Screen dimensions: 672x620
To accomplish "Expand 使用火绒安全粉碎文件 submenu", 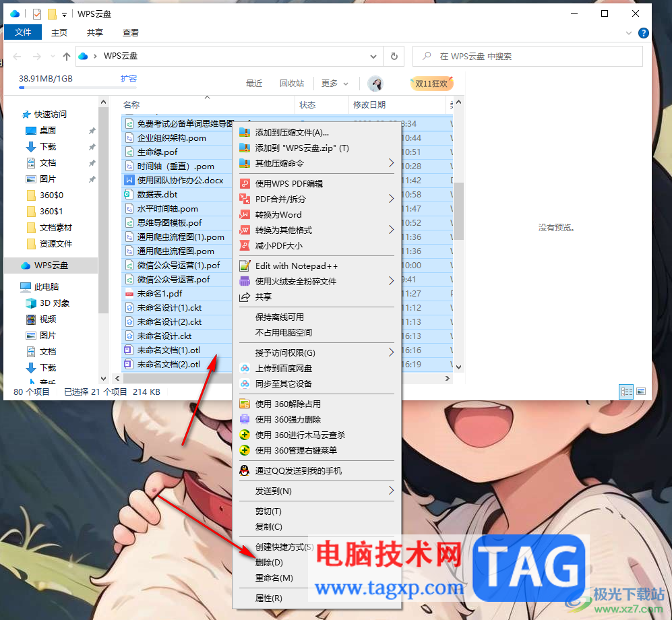I will coord(317,282).
